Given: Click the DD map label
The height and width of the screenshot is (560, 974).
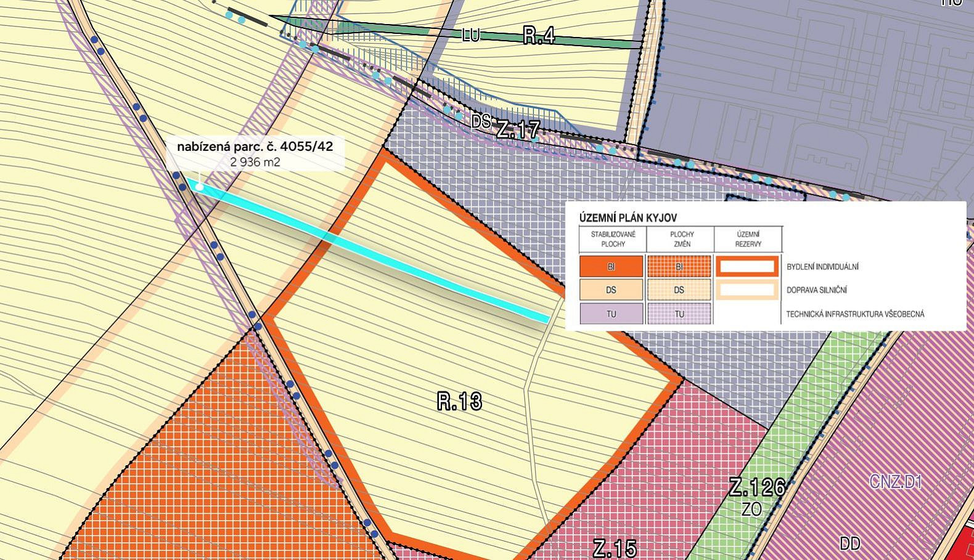Looking at the screenshot, I should pos(850,543).
